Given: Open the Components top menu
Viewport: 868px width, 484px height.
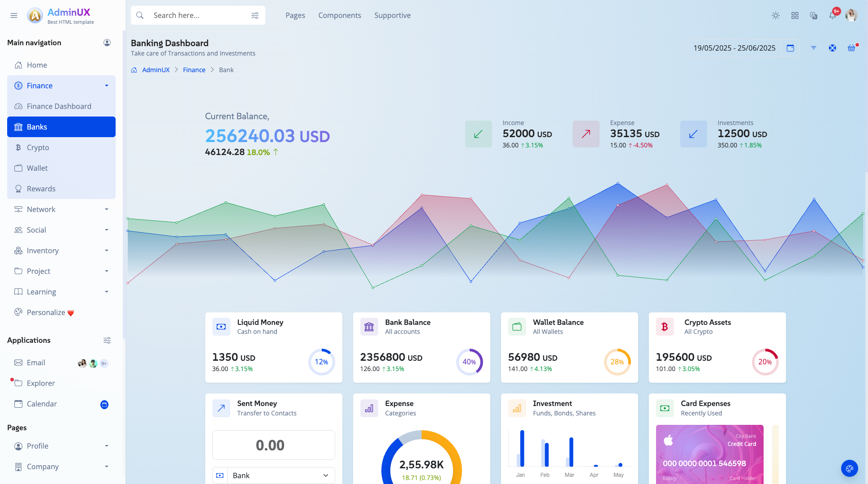Looking at the screenshot, I should 340,15.
